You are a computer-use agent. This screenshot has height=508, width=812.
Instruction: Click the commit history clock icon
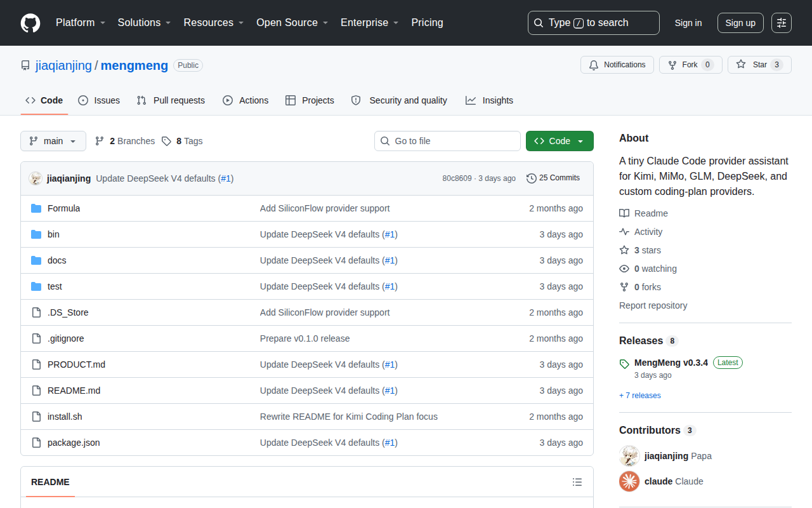532,178
